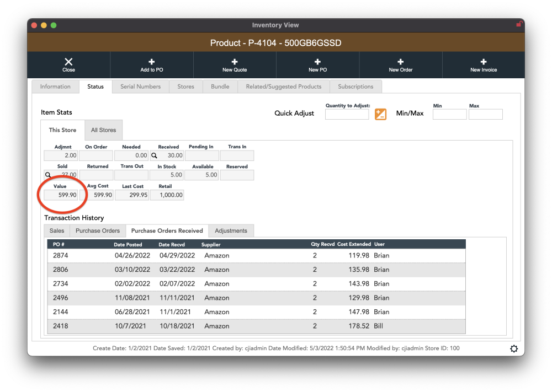Click the magnifier icon beside Sold quantity

click(48, 175)
